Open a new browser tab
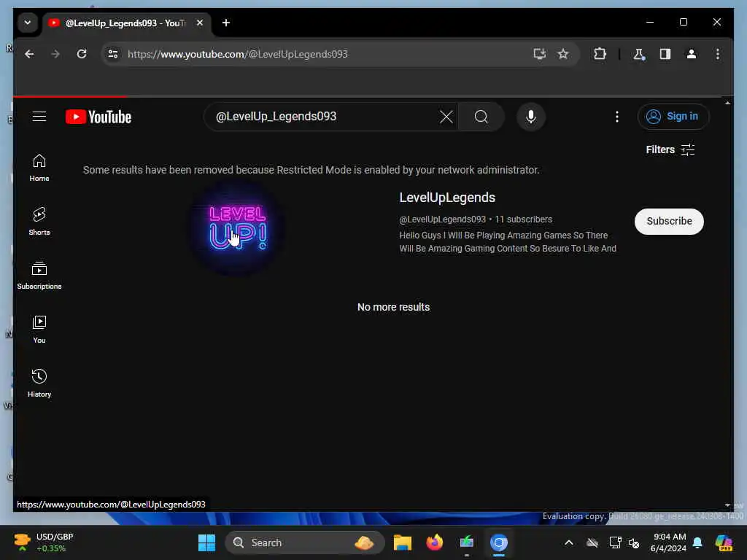The image size is (747, 560). [226, 23]
